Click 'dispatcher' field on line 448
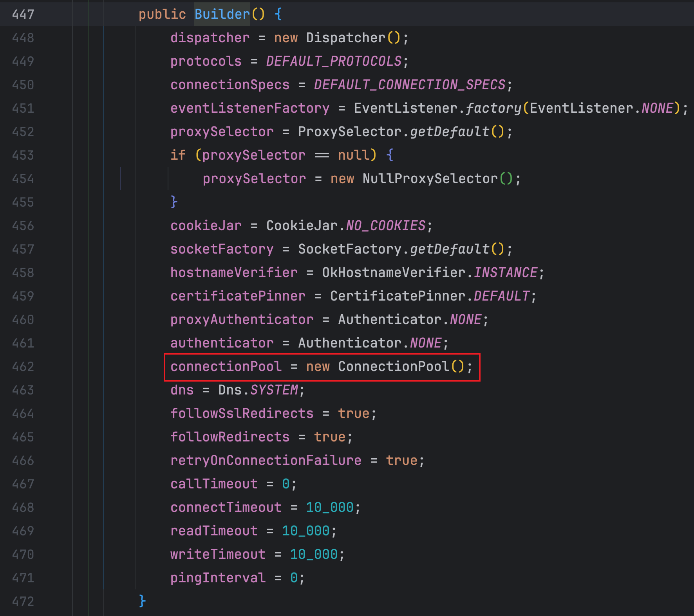Screen dimensions: 694x616 [x=210, y=38]
